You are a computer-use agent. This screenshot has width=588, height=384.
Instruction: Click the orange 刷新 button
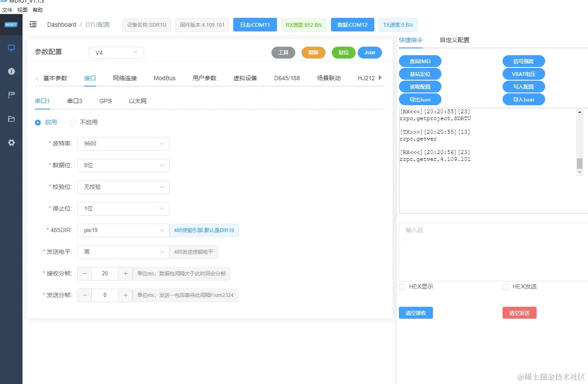click(314, 53)
